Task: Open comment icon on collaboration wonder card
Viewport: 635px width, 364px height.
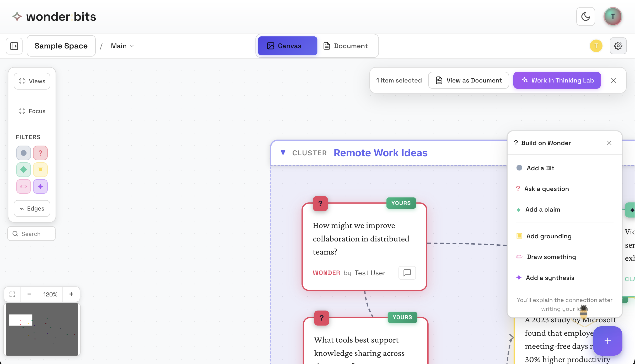Action: 407,273
